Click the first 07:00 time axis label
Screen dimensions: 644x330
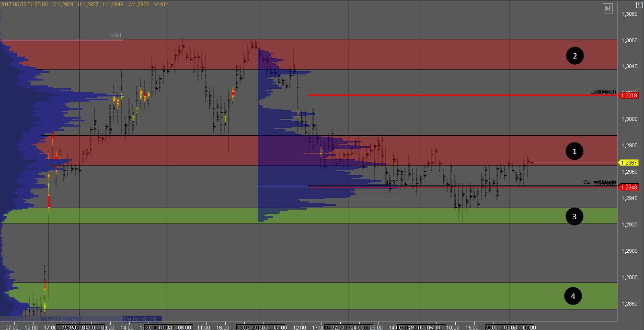pyautogui.click(x=13, y=327)
